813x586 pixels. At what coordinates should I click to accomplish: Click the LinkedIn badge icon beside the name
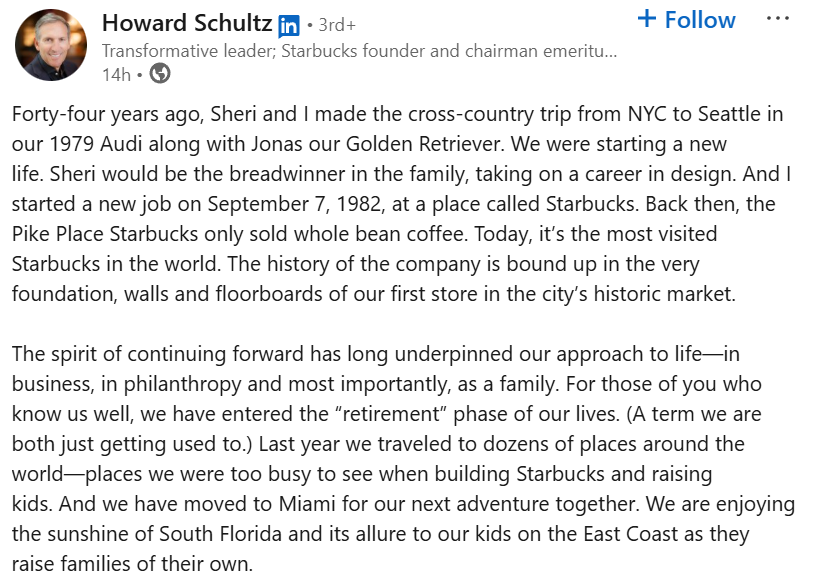288,24
